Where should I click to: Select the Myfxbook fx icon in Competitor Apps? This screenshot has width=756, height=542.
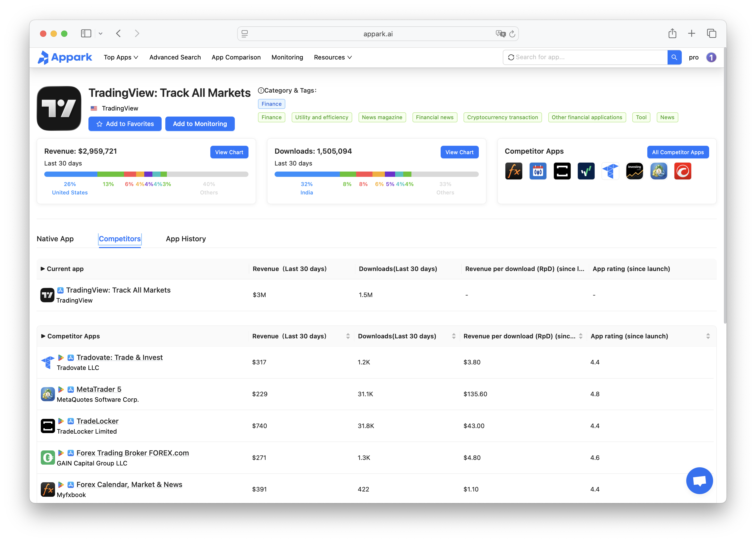pyautogui.click(x=514, y=171)
